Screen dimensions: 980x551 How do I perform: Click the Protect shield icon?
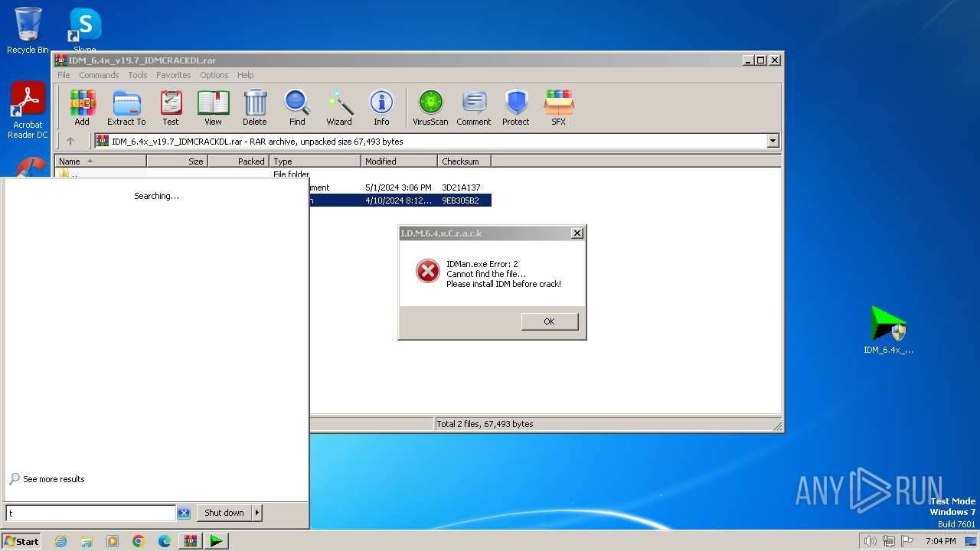pos(516,107)
